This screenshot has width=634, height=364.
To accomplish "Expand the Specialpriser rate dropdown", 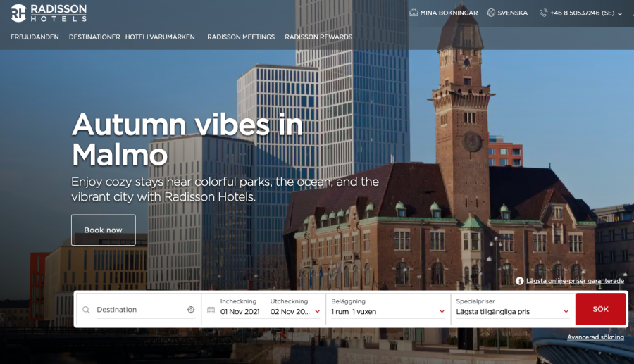I will coord(512,311).
